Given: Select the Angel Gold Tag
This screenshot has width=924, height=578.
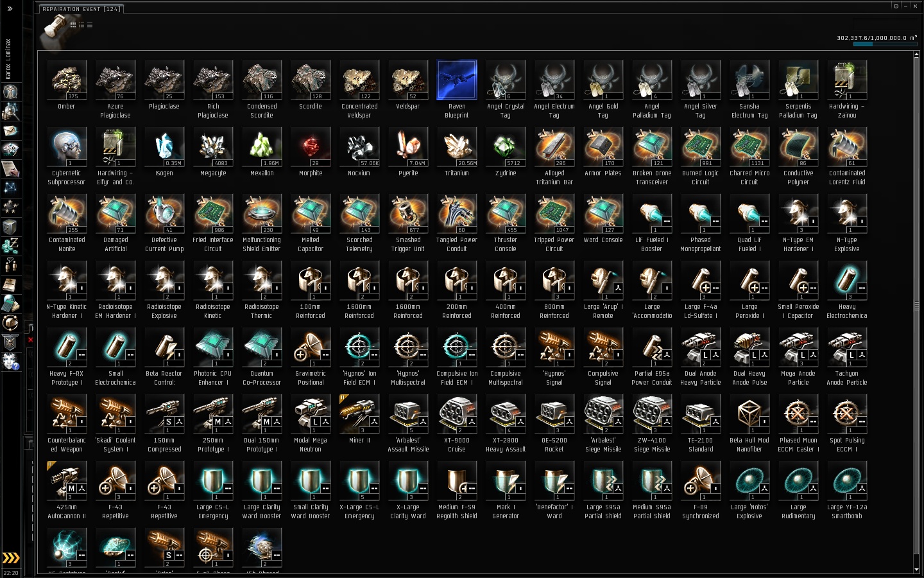Looking at the screenshot, I should pos(603,90).
